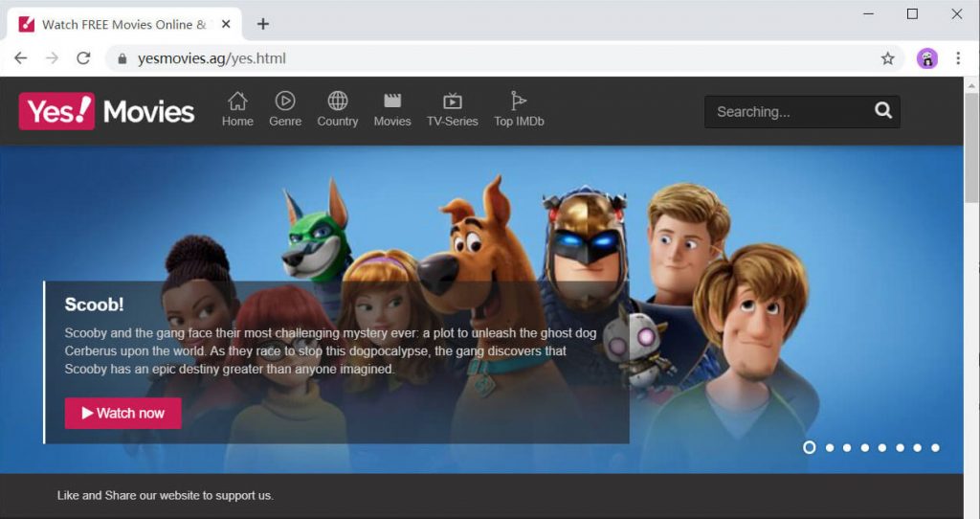Select the sixth carousel slide dot
Image resolution: width=980 pixels, height=519 pixels.
point(900,448)
